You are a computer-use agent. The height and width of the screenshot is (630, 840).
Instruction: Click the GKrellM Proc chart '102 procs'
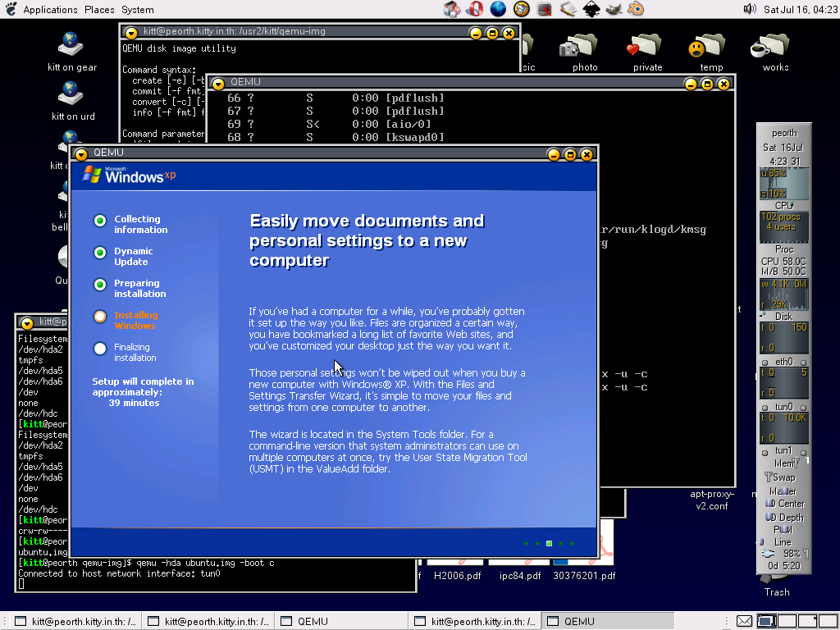[x=784, y=227]
